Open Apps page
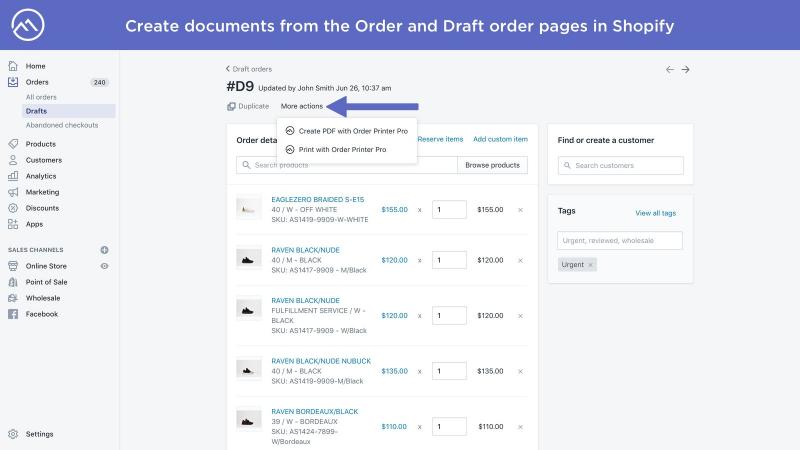The width and height of the screenshot is (800, 450). 34,224
